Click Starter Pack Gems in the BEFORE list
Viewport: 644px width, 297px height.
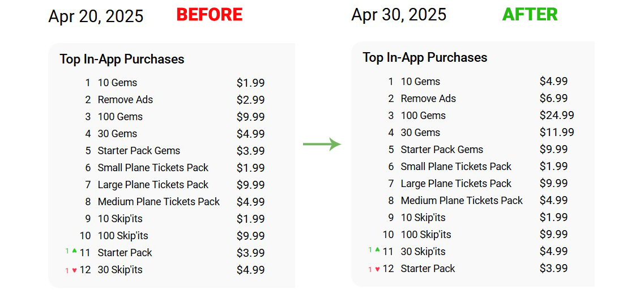[x=139, y=151]
